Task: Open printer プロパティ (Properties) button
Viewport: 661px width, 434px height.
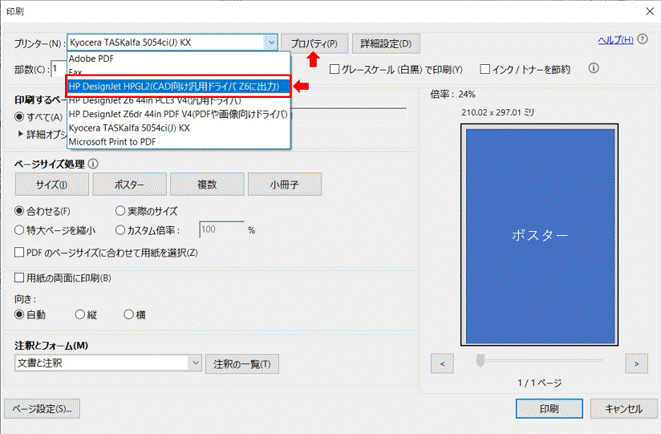Action: point(314,44)
